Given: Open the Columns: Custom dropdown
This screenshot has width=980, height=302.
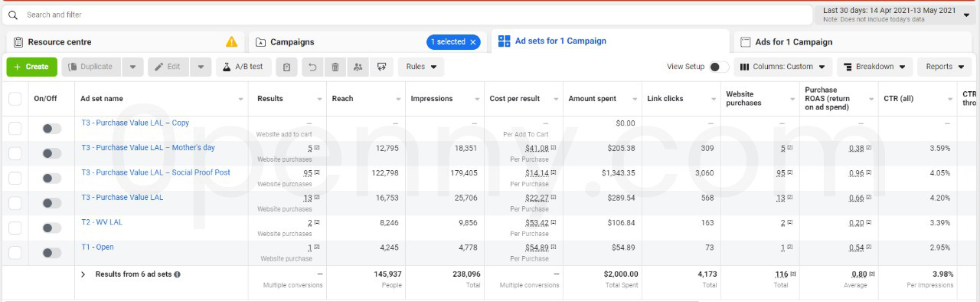Looking at the screenshot, I should point(783,67).
